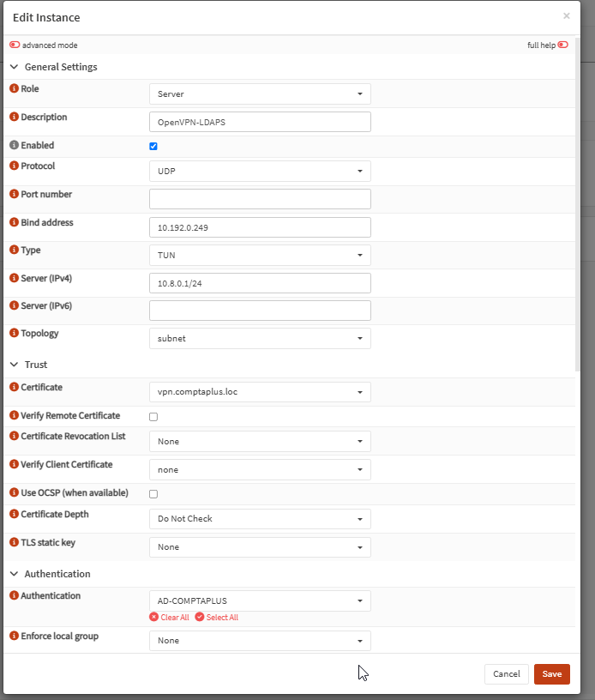Click the Save button
This screenshot has width=595, height=700.
552,674
